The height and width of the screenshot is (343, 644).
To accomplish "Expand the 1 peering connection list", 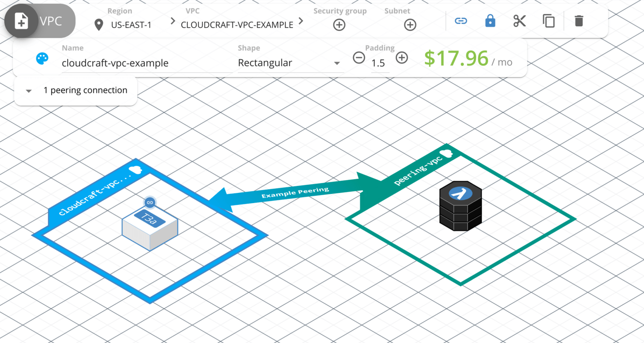I will pos(76,91).
